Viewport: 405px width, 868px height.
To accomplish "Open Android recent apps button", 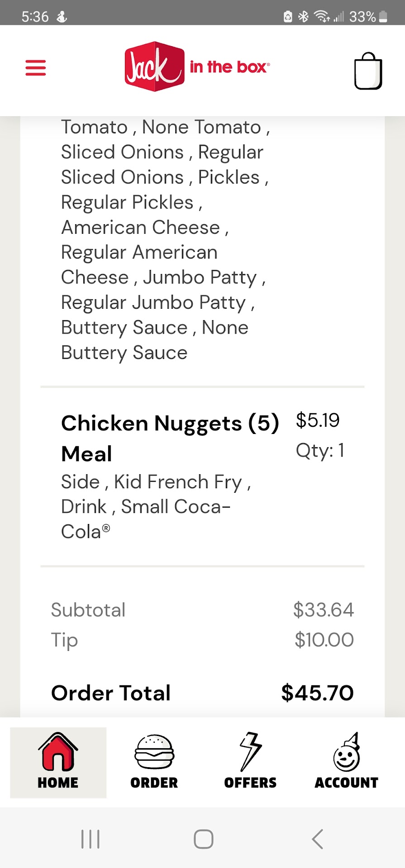I will pos(90,839).
